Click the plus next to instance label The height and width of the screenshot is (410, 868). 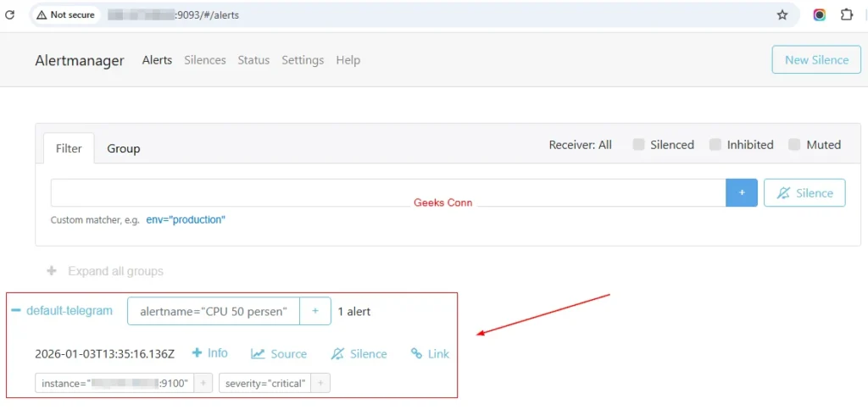(x=203, y=383)
